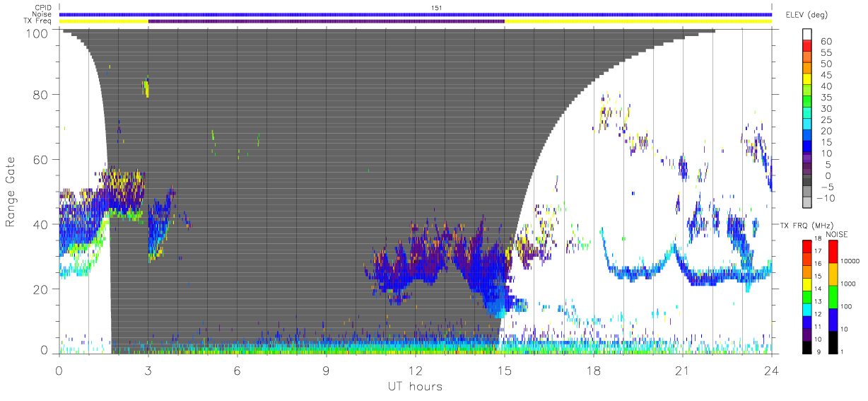Click the 'CPID' label at top left
The height and width of the screenshot is (401, 868).
(x=43, y=8)
